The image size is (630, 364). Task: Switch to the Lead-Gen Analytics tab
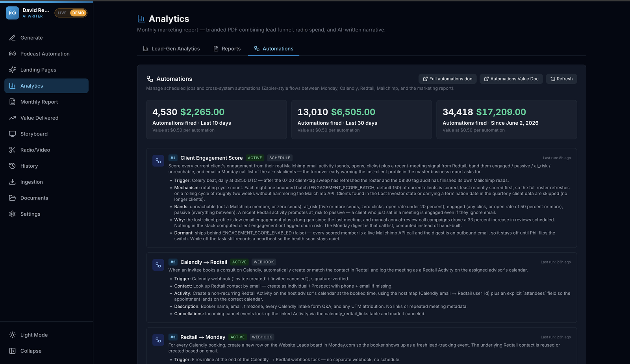171,49
